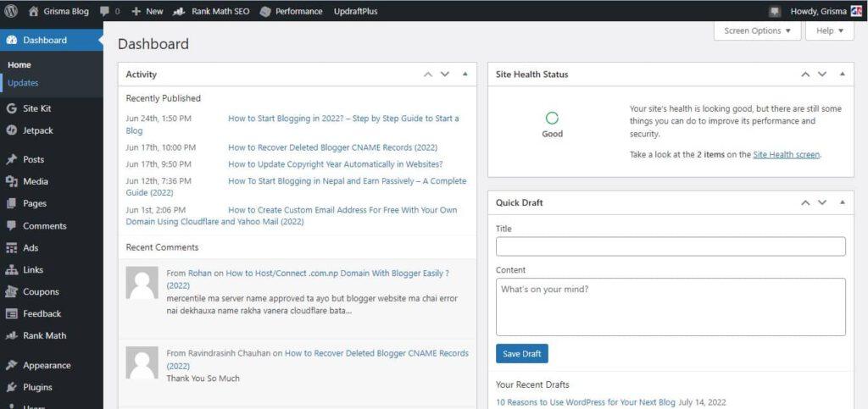Image resolution: width=868 pixels, height=409 pixels.
Task: Open the Grisma user avatar
Action: pos(856,11)
